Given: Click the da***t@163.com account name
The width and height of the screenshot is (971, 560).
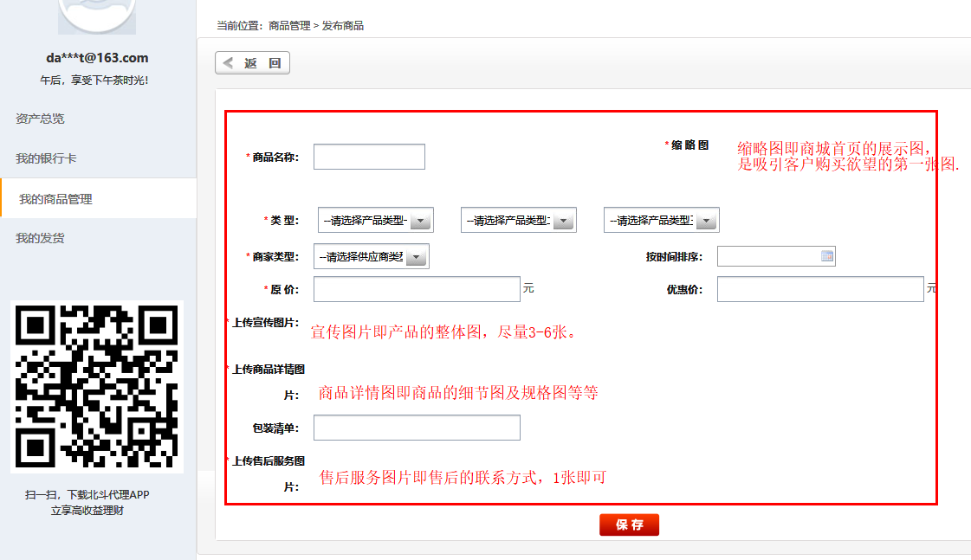Looking at the screenshot, I should 97,58.
